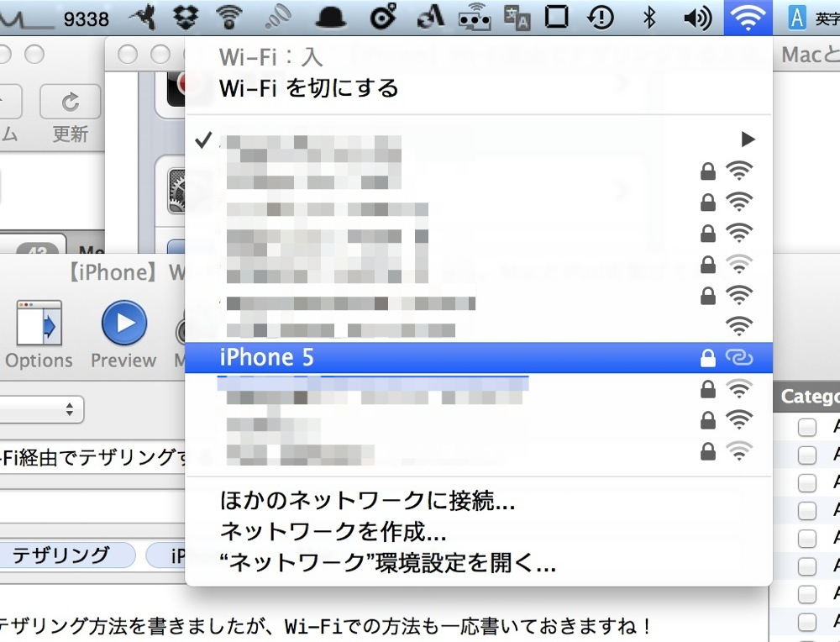Check the fourth checkbox under Category
This screenshot has width=840, height=642.
coord(806,510)
